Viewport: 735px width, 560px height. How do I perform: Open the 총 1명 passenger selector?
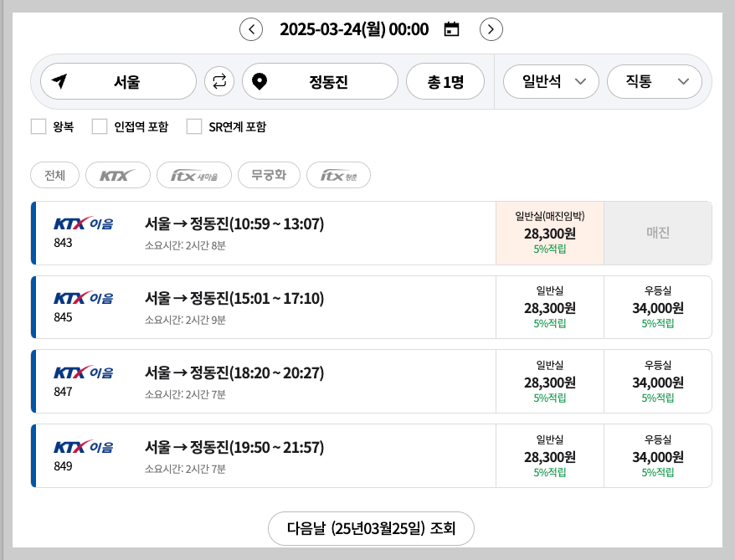(x=445, y=81)
